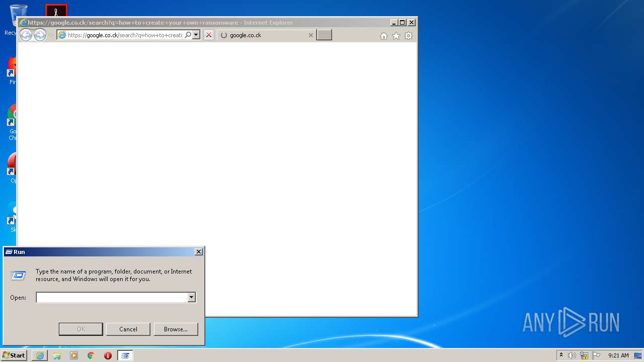
Task: Close the Run dialog
Action: [198, 252]
